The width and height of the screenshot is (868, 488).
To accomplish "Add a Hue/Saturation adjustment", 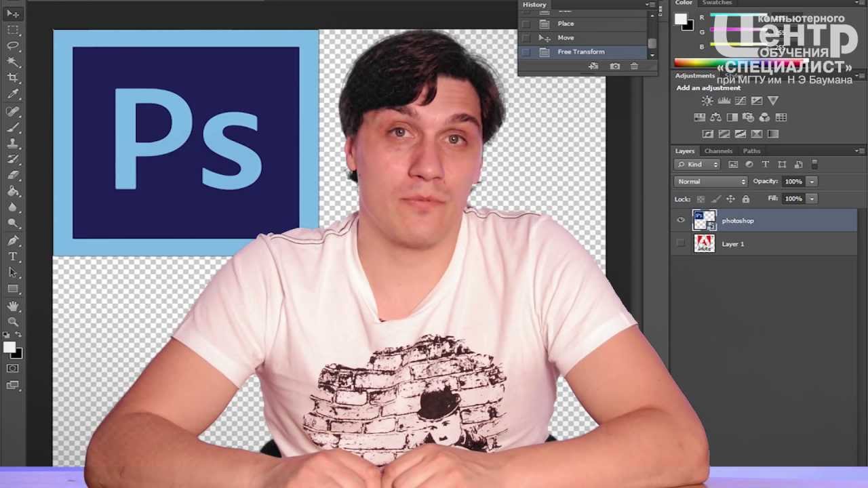I will pos(699,117).
